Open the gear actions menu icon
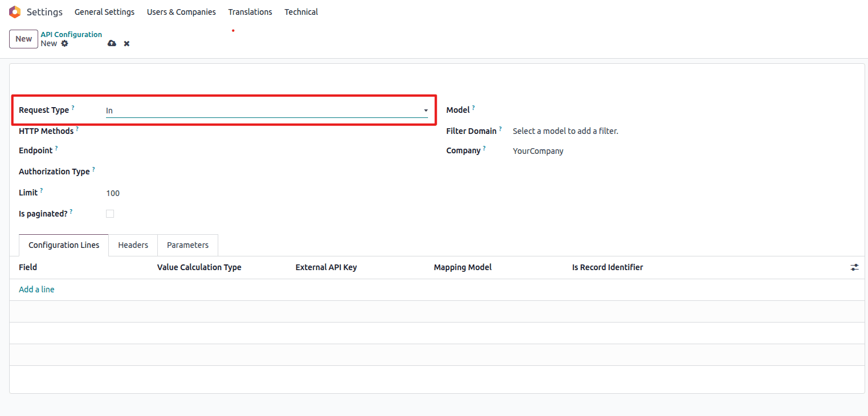The height and width of the screenshot is (416, 868). pos(64,43)
